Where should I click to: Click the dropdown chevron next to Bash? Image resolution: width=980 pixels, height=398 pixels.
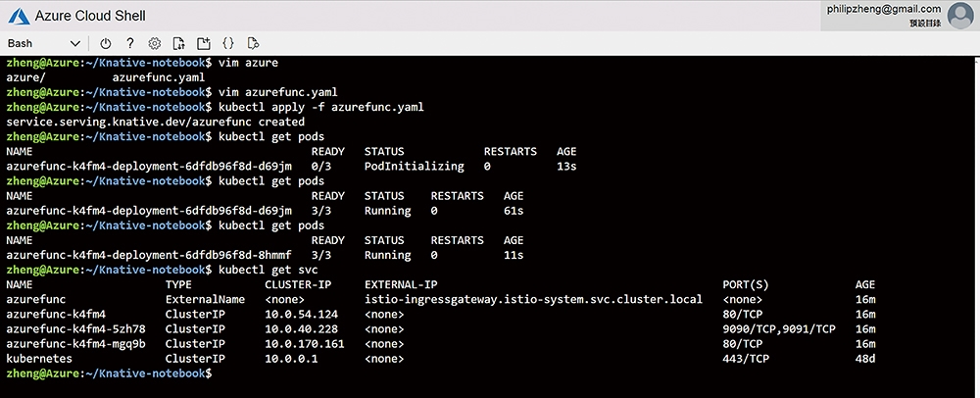click(x=75, y=43)
